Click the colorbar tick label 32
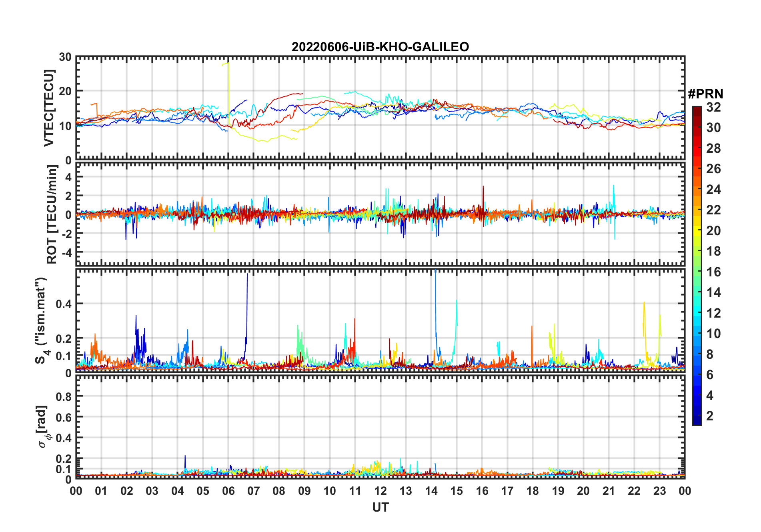761x532 pixels. click(x=713, y=107)
